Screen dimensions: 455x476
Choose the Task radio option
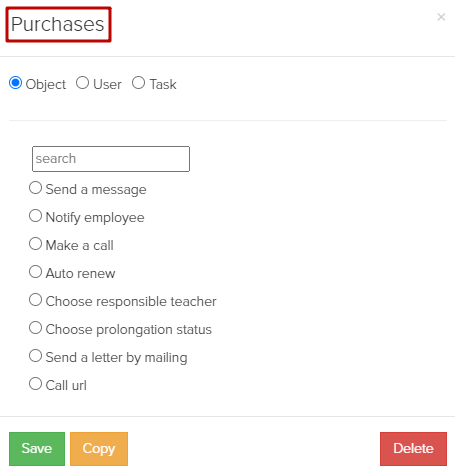click(138, 83)
